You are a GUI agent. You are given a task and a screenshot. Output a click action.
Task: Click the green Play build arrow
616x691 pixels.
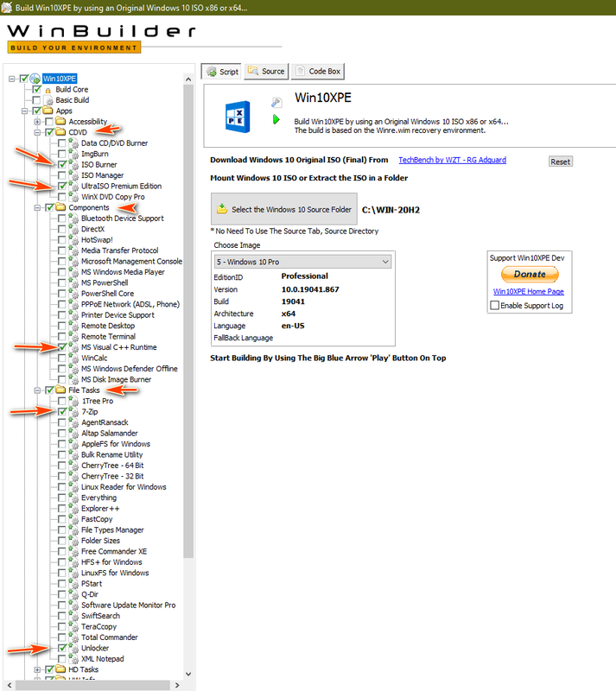[x=276, y=119]
